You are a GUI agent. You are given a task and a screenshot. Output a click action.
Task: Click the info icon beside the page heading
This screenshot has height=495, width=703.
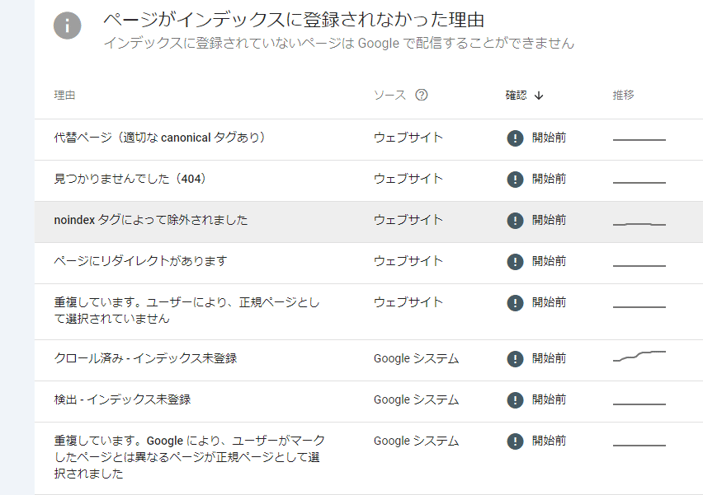point(68,27)
